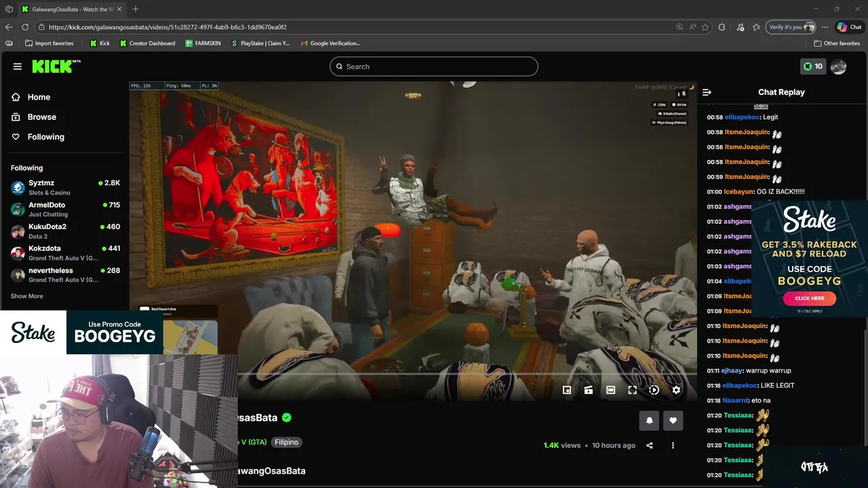This screenshot has height=488, width=868.
Task: Create a clip with the clapperboard icon
Action: [589, 390]
